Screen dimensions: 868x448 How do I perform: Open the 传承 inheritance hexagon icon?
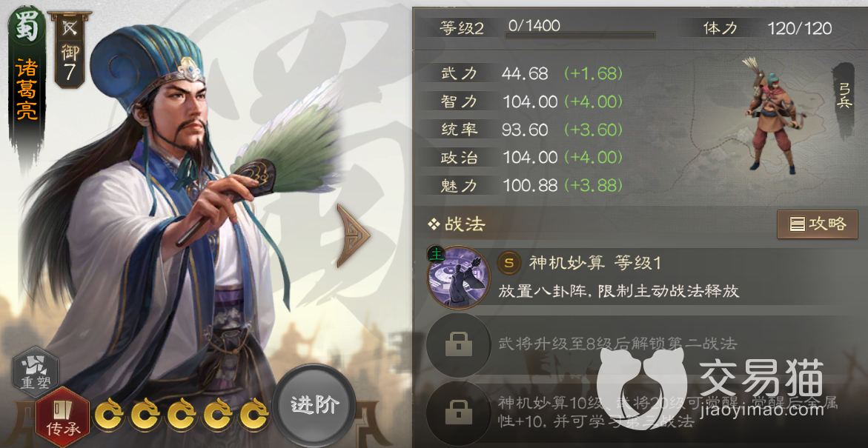point(62,416)
